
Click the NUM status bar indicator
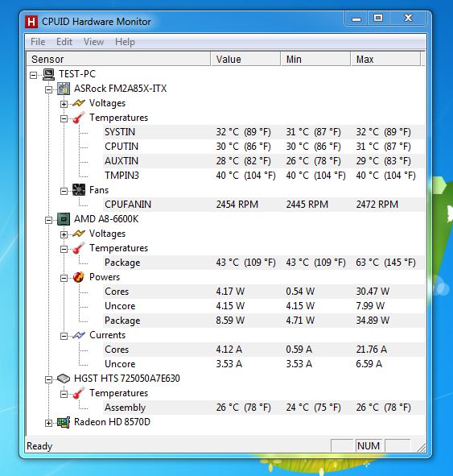pyautogui.click(x=369, y=446)
